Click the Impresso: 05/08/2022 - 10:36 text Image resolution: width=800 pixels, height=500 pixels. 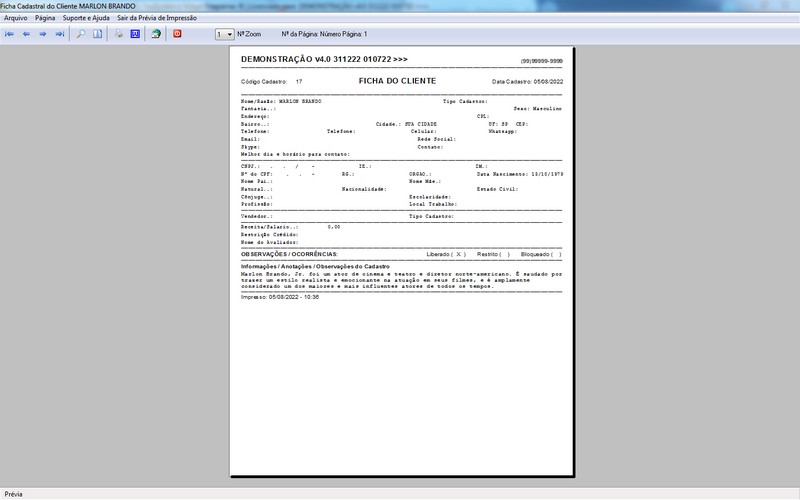tap(280, 297)
